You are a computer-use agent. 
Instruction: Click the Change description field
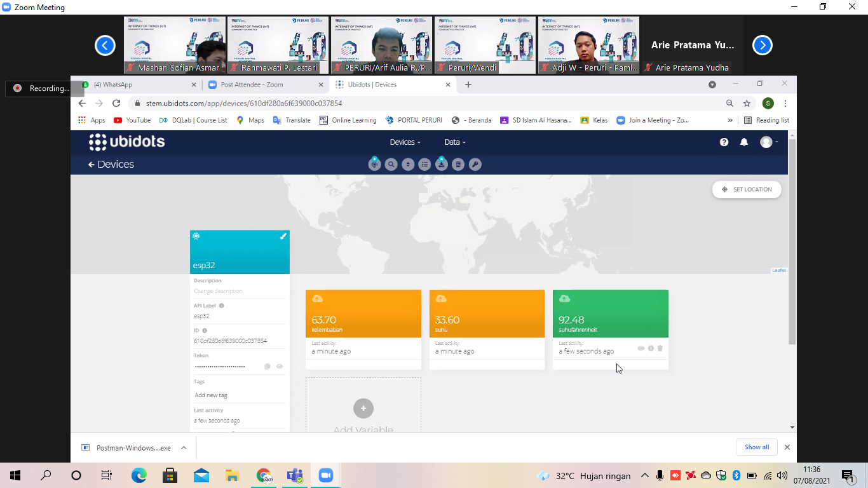click(x=218, y=291)
